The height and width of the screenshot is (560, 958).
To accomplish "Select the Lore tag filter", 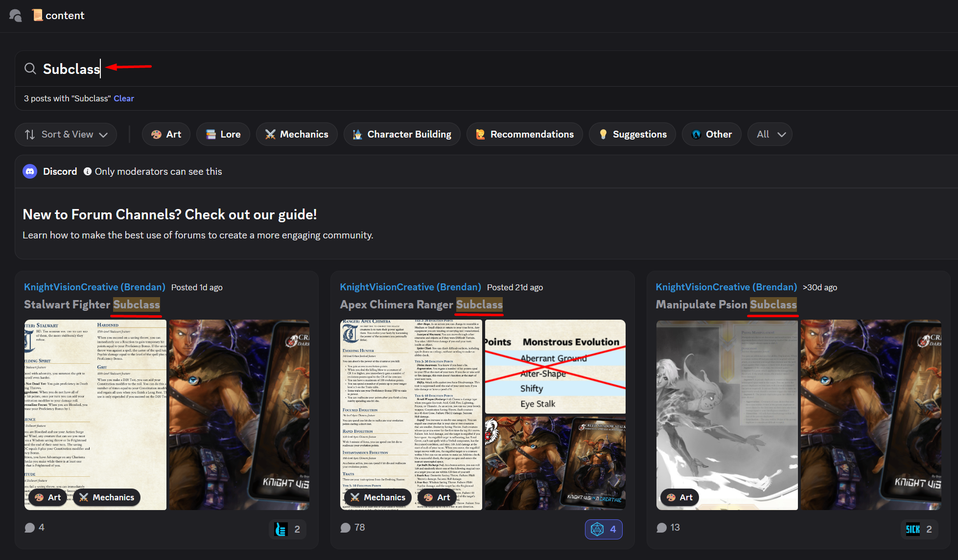I will 223,134.
